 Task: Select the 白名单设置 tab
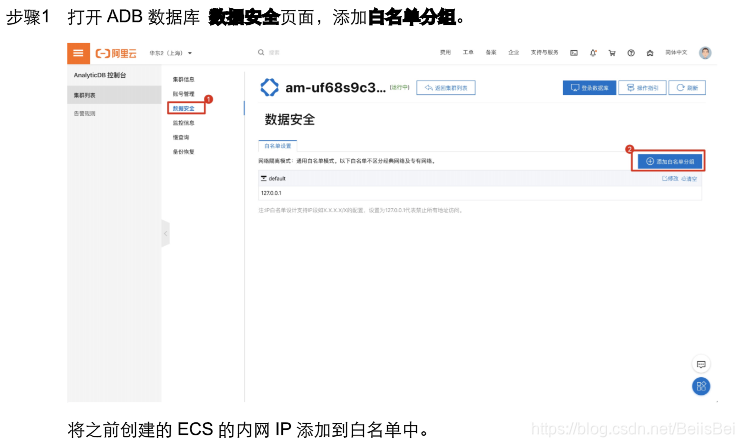click(278, 146)
